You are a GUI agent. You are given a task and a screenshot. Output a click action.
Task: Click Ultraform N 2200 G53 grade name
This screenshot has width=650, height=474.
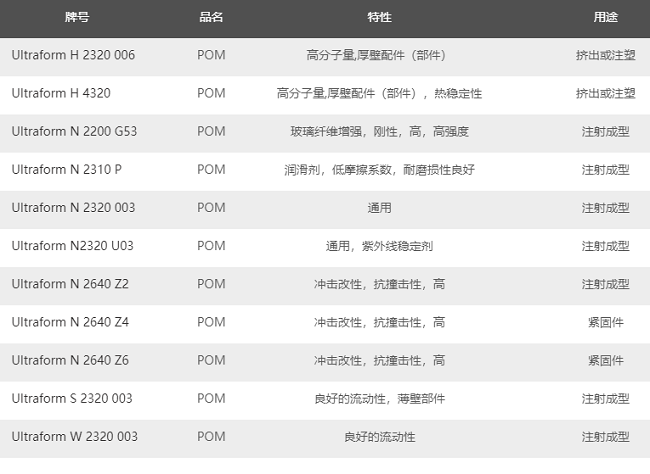pyautogui.click(x=75, y=131)
